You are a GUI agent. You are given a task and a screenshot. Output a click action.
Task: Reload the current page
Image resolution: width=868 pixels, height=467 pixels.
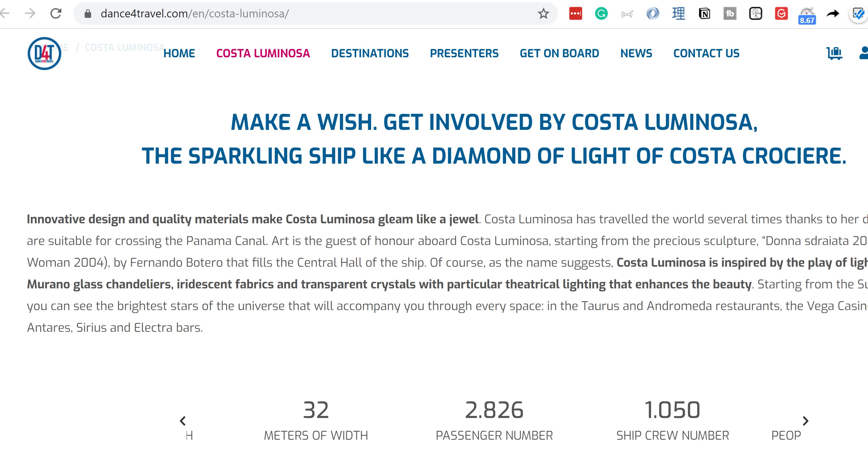tap(56, 14)
